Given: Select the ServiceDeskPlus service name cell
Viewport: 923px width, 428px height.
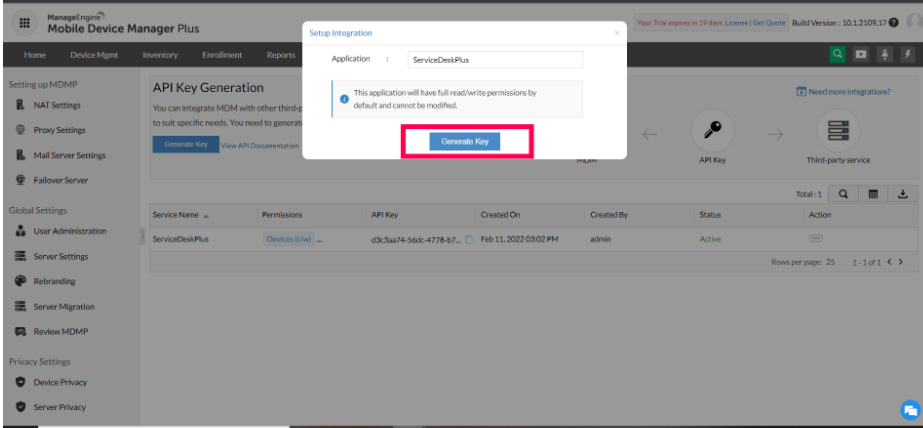Looking at the screenshot, I should click(180, 239).
